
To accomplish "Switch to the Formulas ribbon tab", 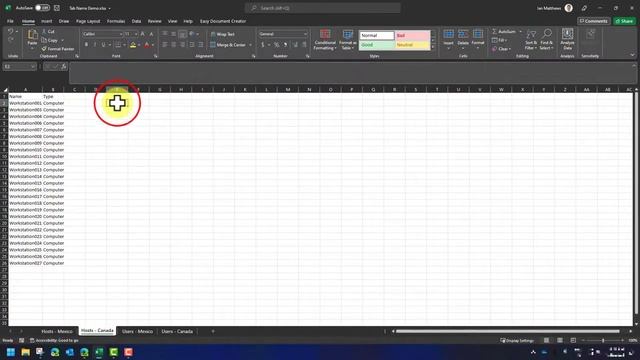I will pyautogui.click(x=116, y=21).
